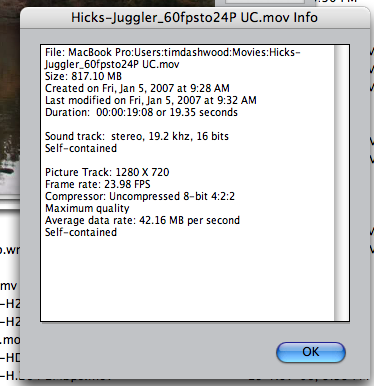Click the Frame rate: 23.98 FPS line
The image size is (374, 386).
pyautogui.click(x=98, y=184)
